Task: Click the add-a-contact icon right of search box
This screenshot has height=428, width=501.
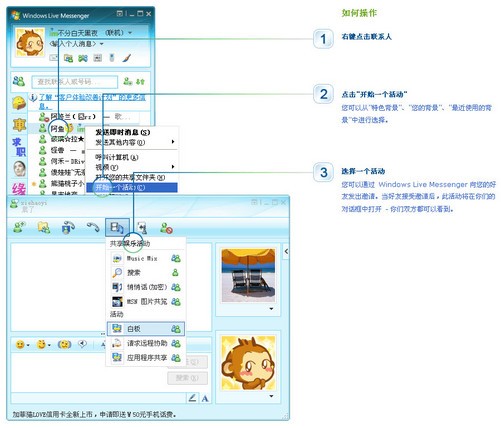Action: click(128, 81)
